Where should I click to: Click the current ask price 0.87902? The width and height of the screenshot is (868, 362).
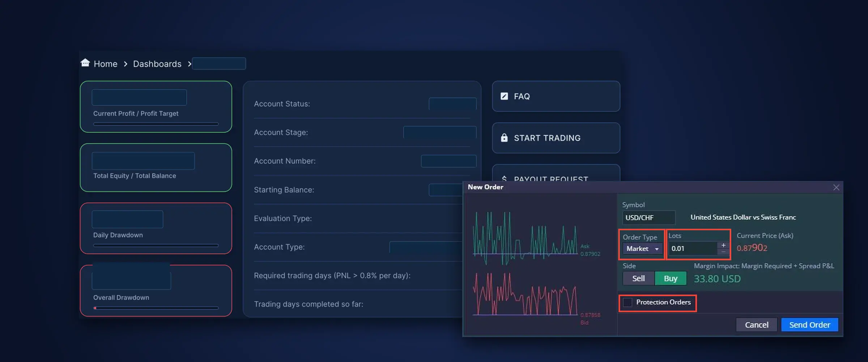pos(752,248)
